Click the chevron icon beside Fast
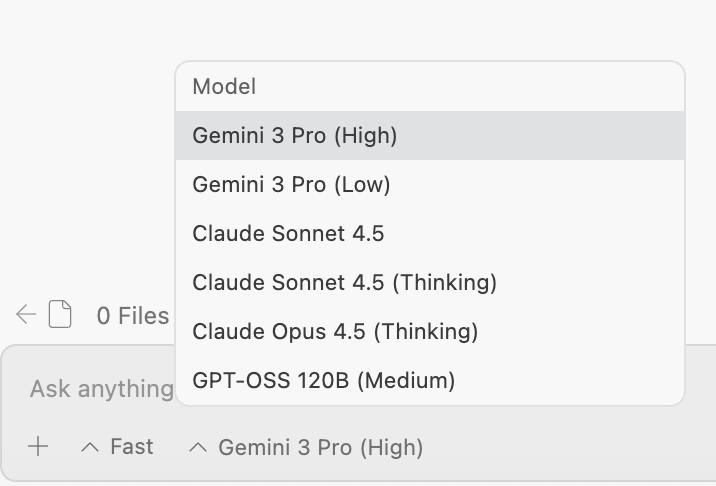The height and width of the screenshot is (486, 716). click(90, 448)
